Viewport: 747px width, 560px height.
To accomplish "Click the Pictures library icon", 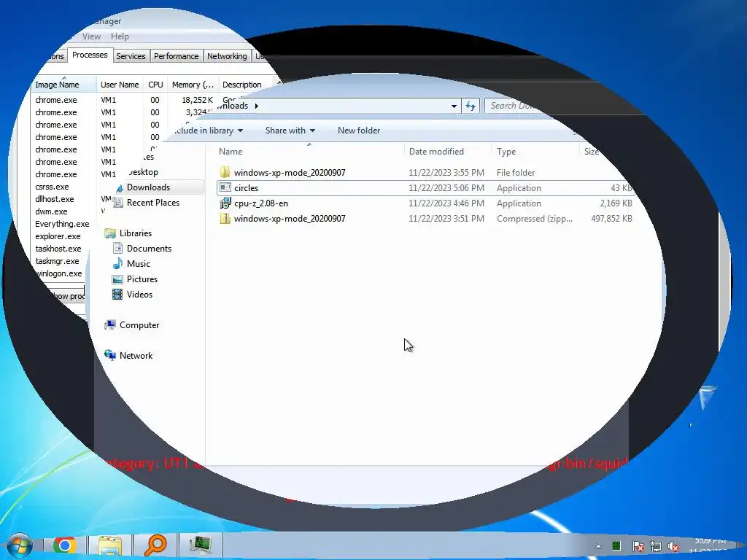I will point(117,279).
